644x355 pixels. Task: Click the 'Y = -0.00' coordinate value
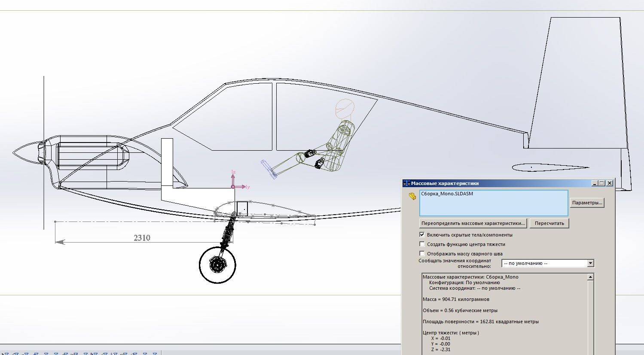(441, 344)
